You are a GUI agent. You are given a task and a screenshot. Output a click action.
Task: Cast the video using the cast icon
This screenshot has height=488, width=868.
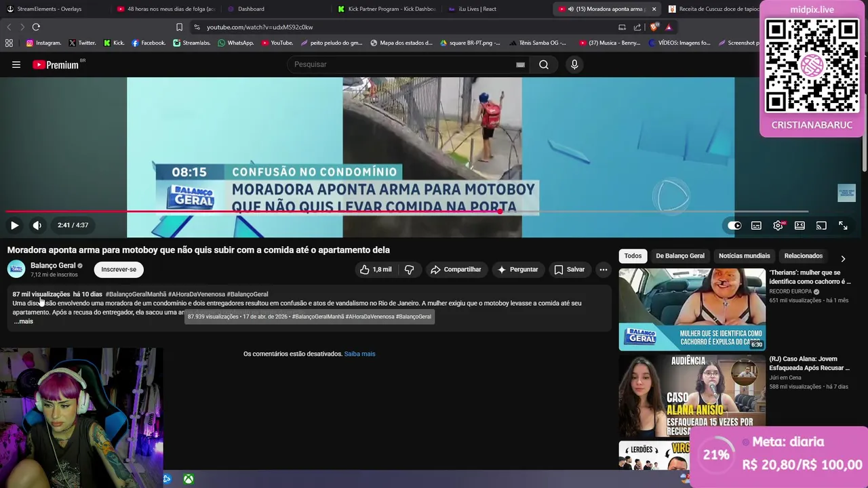tap(821, 226)
